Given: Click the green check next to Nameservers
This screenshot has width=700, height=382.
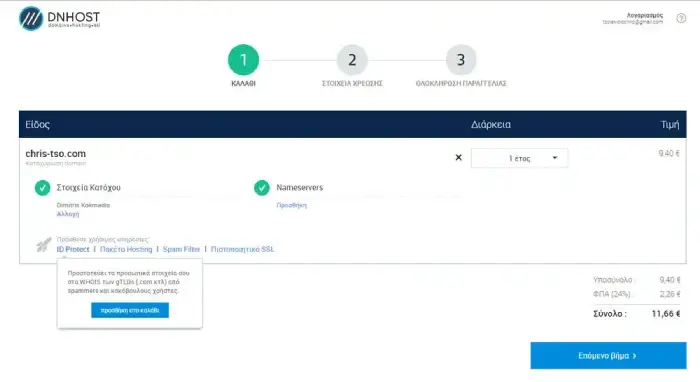Looking at the screenshot, I should [x=262, y=188].
